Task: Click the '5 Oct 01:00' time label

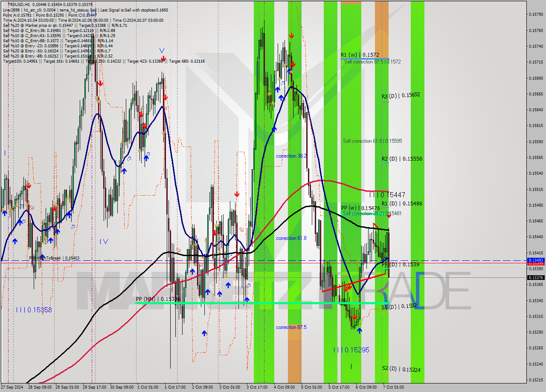Action: coord(311,387)
